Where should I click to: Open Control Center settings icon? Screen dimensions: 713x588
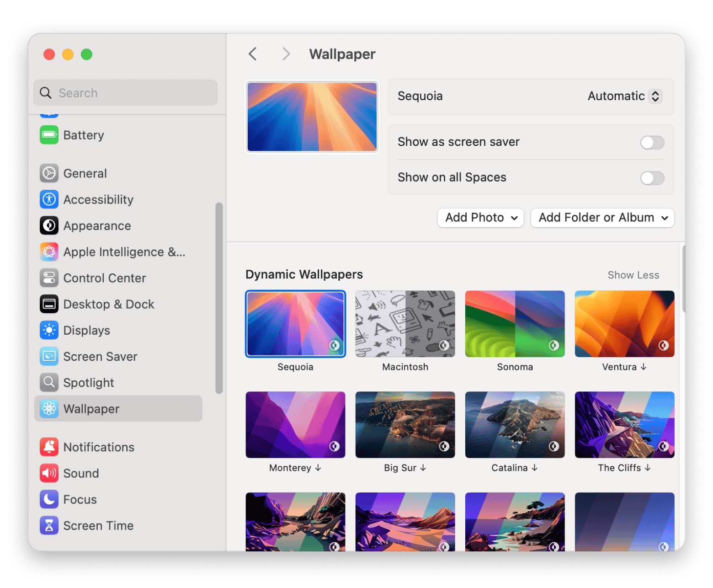(x=49, y=278)
